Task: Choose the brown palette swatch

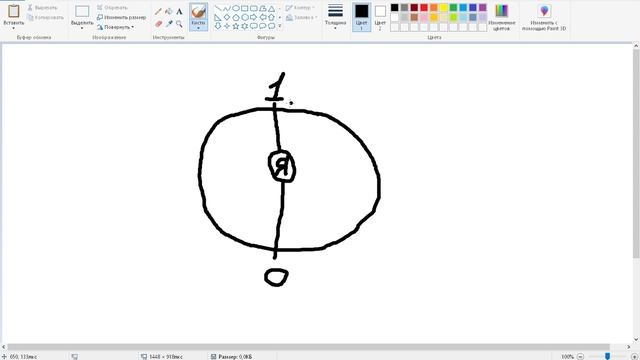Action: [x=414, y=17]
